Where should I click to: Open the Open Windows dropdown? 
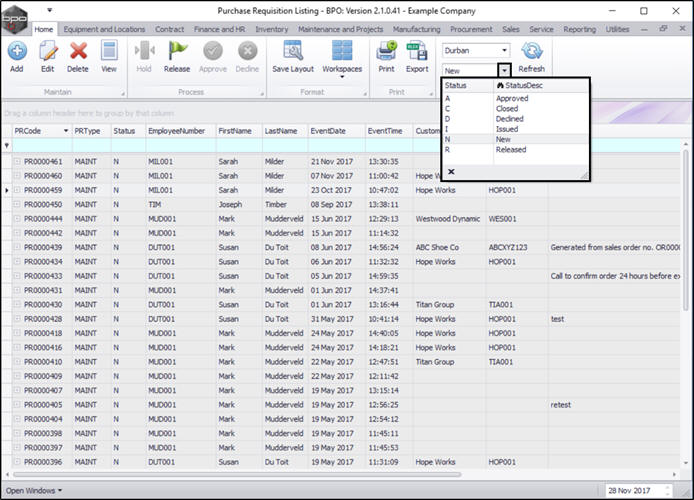[x=33, y=490]
